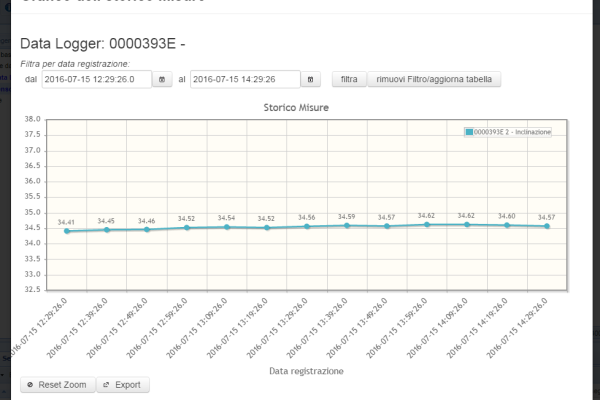The image size is (600, 400).
Task: Toggle the '0000393E 2 - Inclinazione' legend label
Action: 512,132
